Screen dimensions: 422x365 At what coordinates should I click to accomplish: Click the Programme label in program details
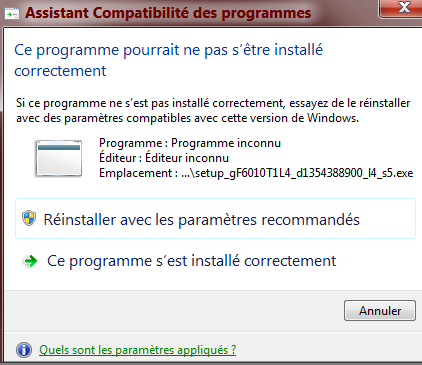[x=131, y=143]
